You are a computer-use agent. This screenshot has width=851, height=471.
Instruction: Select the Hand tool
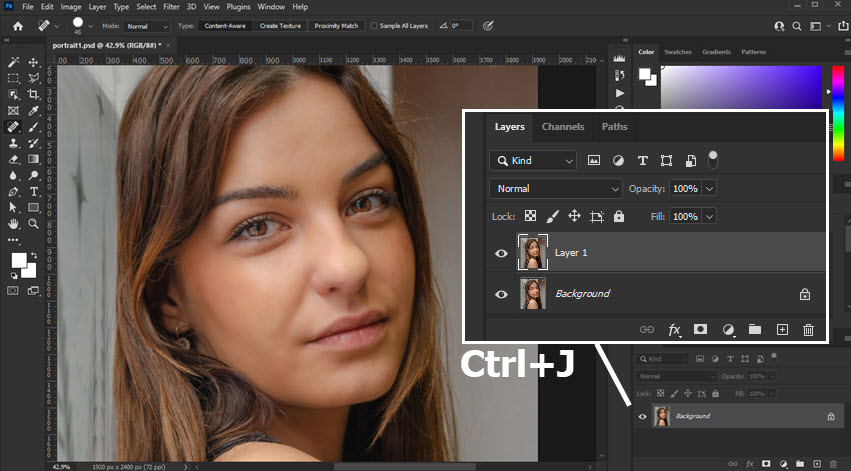tap(14, 224)
